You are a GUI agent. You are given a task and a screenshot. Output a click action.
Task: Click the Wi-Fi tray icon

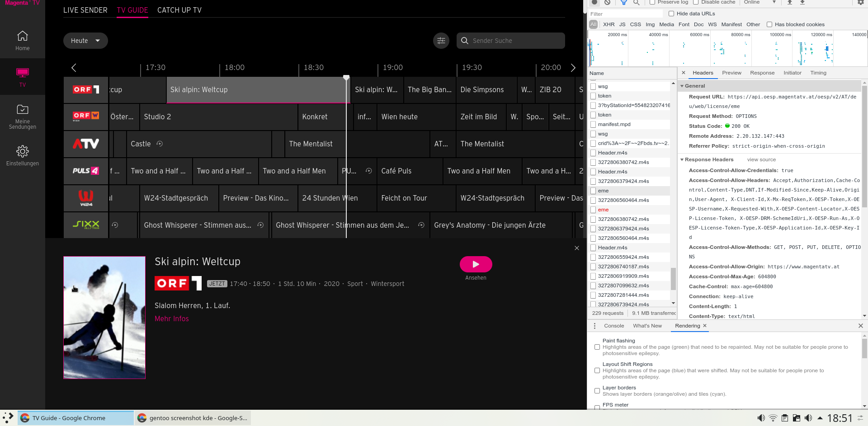pyautogui.click(x=773, y=418)
